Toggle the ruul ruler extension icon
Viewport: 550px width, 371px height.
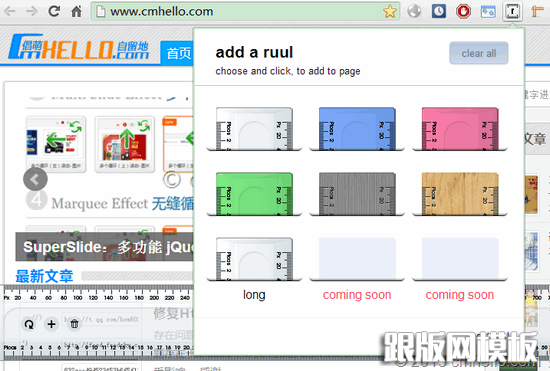pyautogui.click(x=512, y=11)
